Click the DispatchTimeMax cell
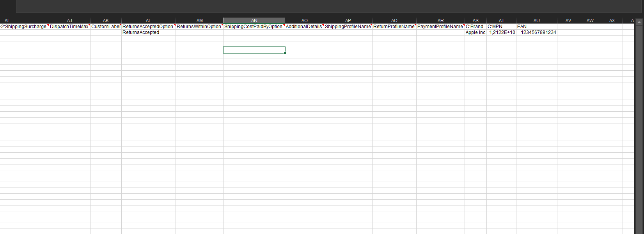 click(x=69, y=27)
